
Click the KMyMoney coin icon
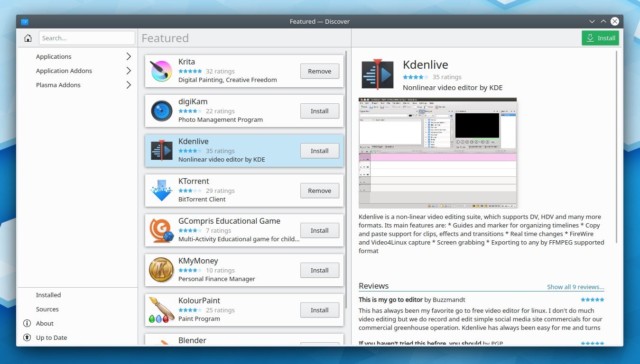(x=161, y=270)
